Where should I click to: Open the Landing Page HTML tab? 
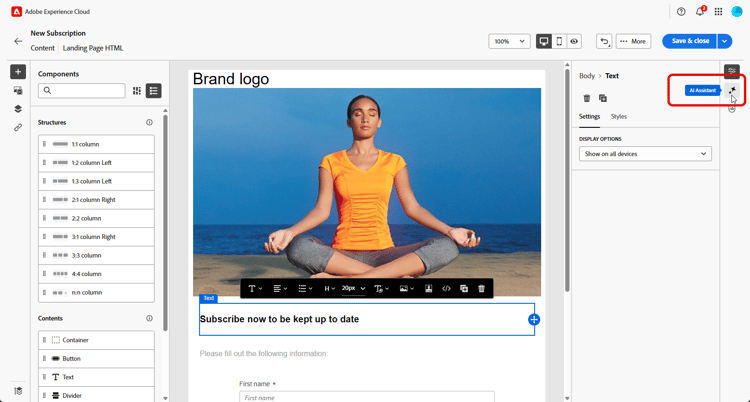point(93,48)
